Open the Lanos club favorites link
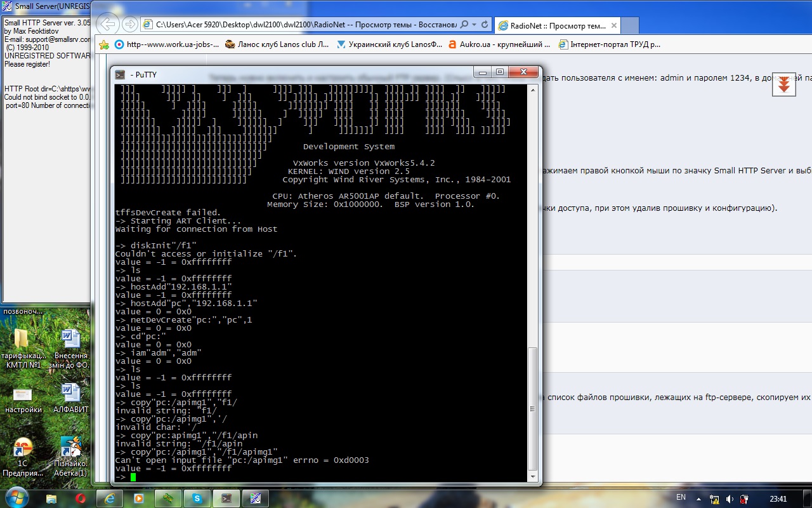Screen dimensions: 812x508 point(277,44)
